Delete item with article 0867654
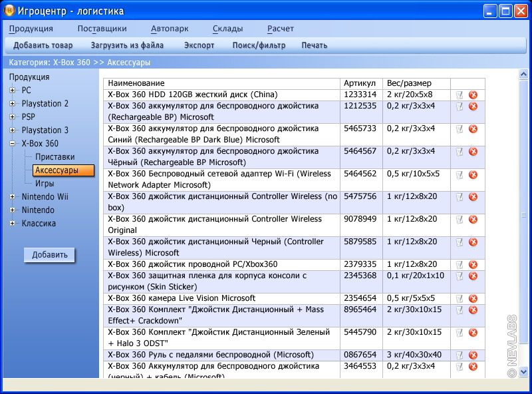The image size is (532, 394). 473,355
